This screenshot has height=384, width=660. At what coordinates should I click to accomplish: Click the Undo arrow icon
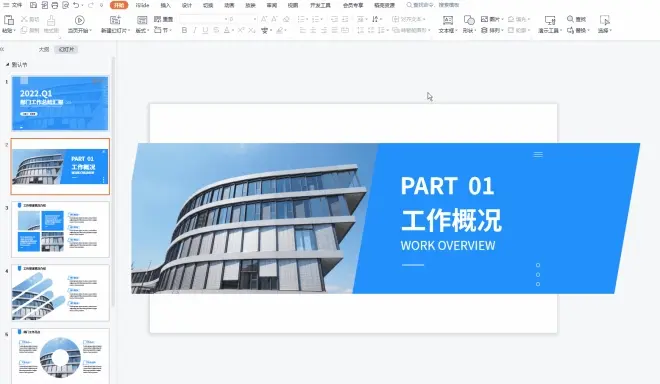point(76,5)
